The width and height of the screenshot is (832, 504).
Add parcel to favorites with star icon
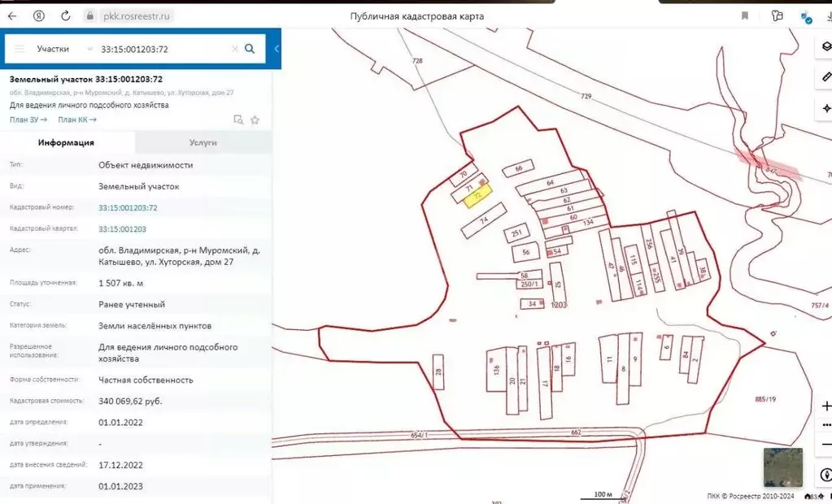(255, 120)
